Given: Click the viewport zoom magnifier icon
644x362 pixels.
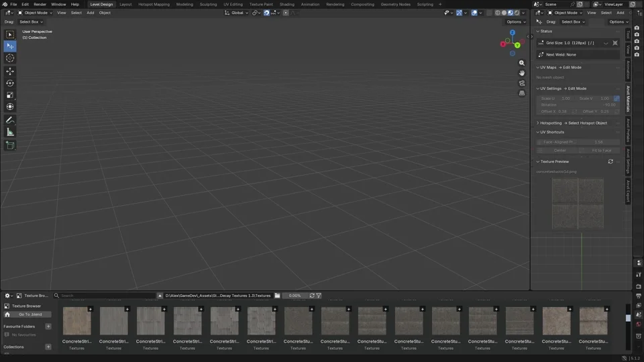Looking at the screenshot, I should click(x=522, y=63).
